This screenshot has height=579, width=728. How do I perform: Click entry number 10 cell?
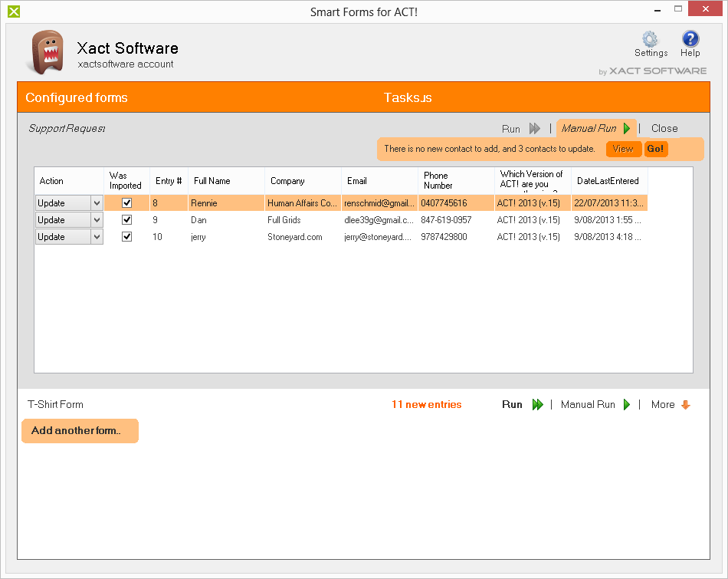169,236
